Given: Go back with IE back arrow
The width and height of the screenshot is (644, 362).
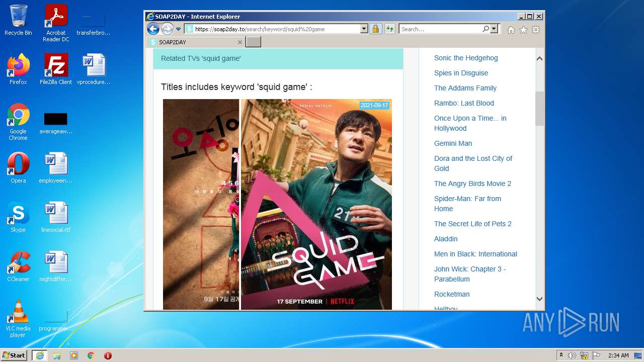Looking at the screenshot, I should point(153,29).
